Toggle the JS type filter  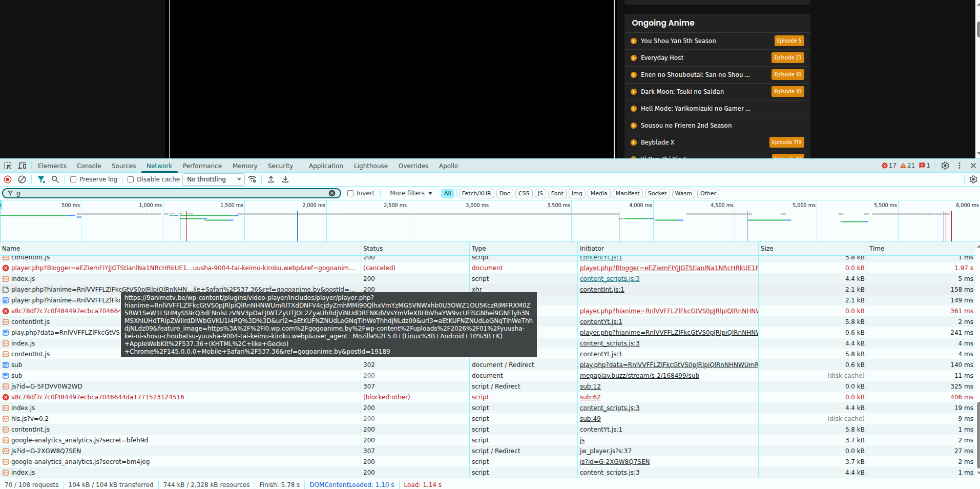540,193
